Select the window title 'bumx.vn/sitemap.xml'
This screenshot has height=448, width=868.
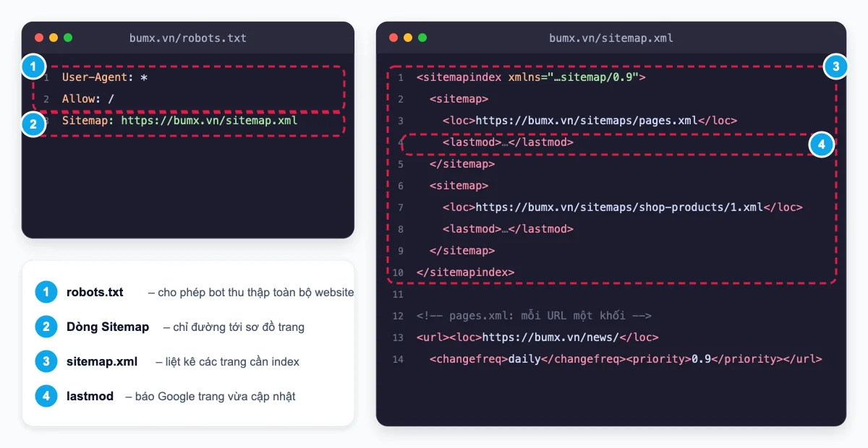pyautogui.click(x=611, y=38)
